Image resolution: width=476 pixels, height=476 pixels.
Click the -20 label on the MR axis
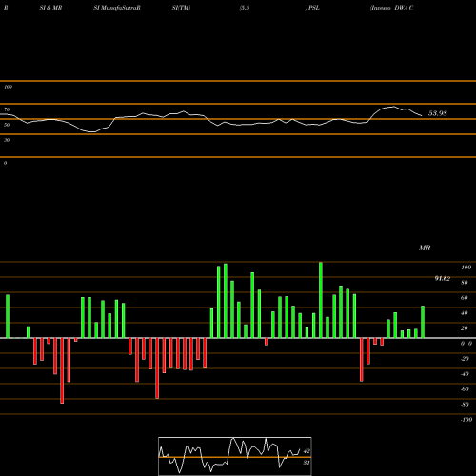[x=465, y=359]
